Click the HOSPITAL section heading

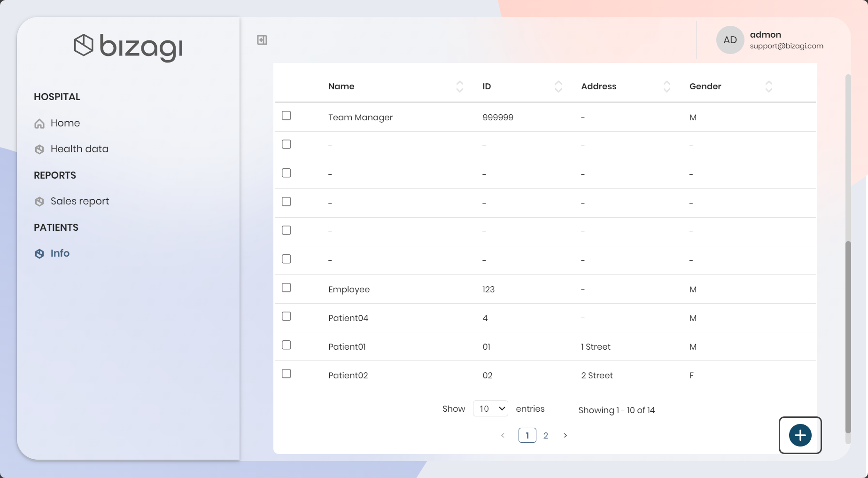pos(57,97)
